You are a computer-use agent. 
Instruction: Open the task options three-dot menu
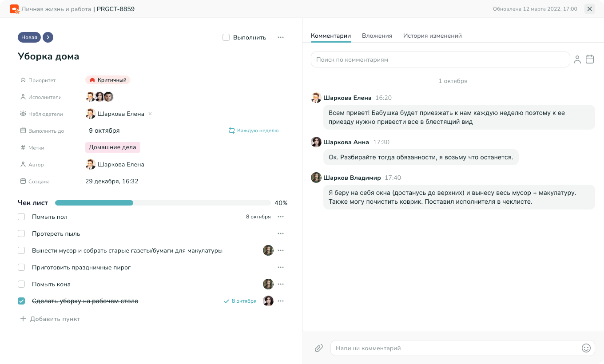[281, 37]
